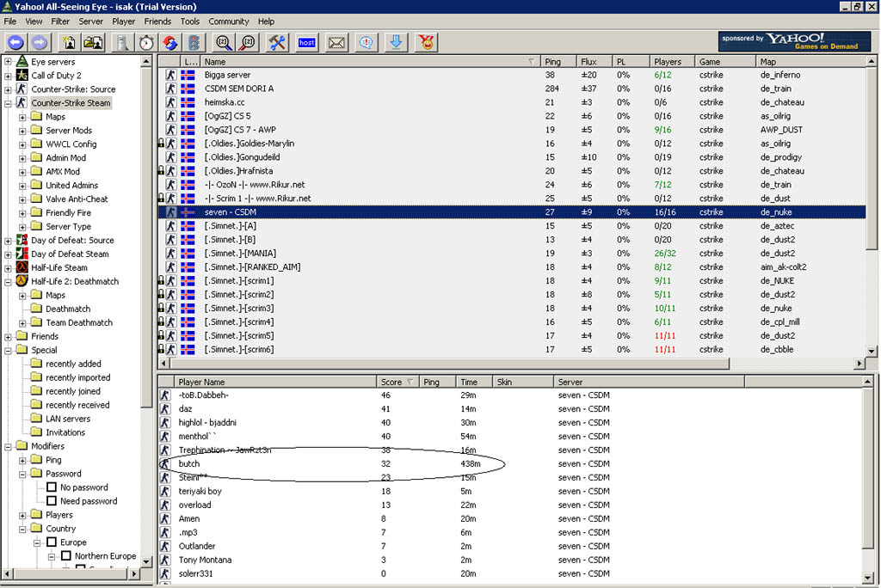Click the blue Back arrow toolbar button

tap(15, 43)
